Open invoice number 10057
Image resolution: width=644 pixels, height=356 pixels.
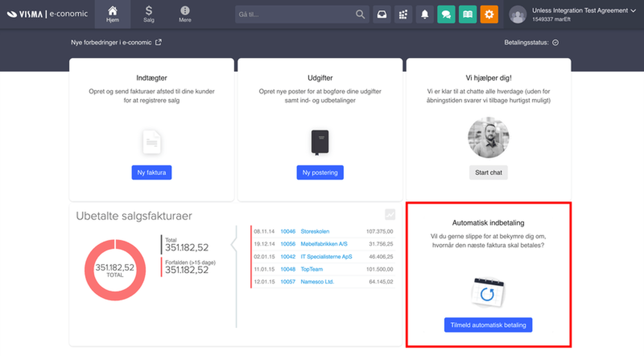pos(288,282)
